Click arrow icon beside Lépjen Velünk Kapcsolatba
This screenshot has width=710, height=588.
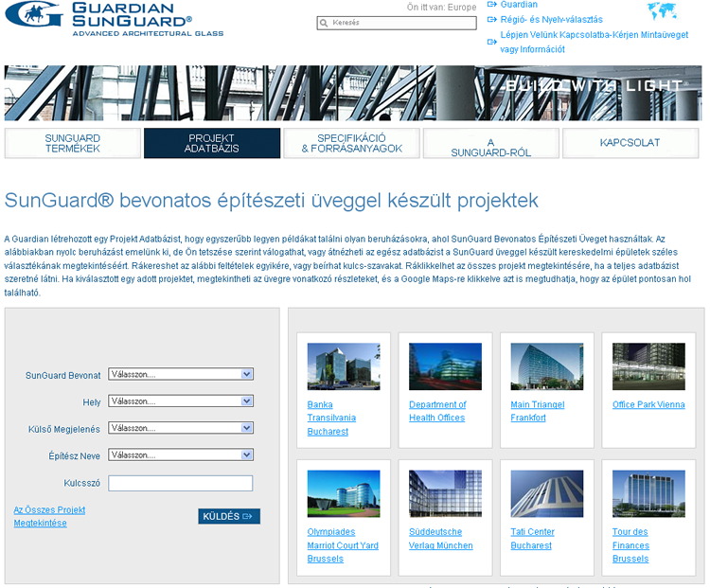click(x=491, y=42)
